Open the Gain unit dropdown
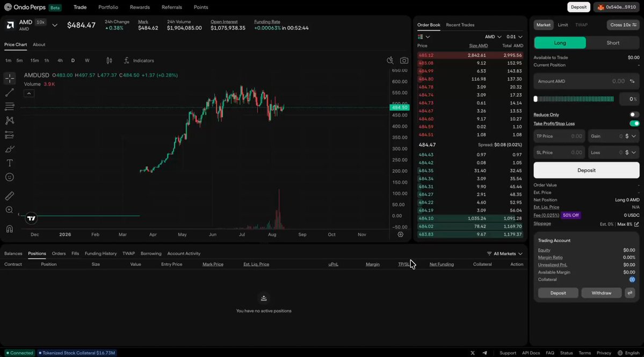Image resolution: width=644 pixels, height=357 pixels. (x=631, y=136)
